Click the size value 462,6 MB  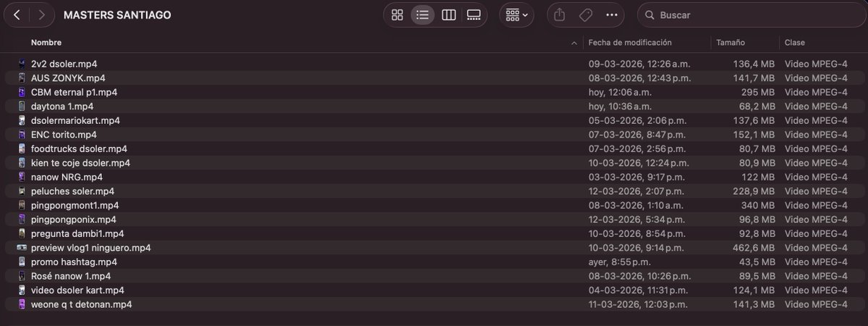(754, 248)
